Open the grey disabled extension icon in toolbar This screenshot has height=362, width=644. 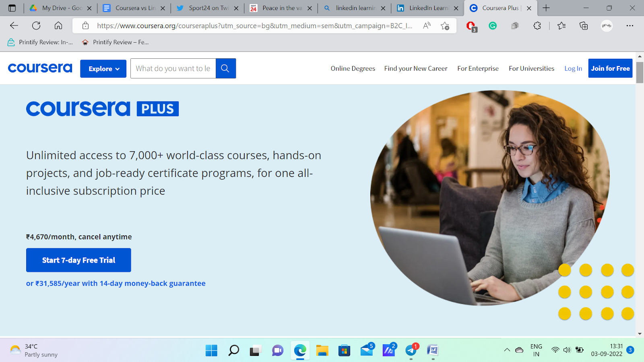tap(515, 26)
